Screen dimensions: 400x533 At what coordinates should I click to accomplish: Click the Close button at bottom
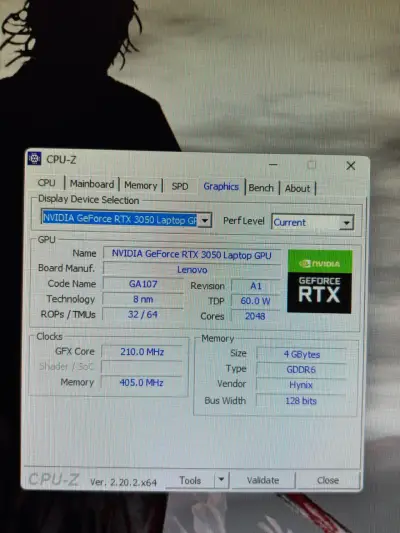[328, 480]
